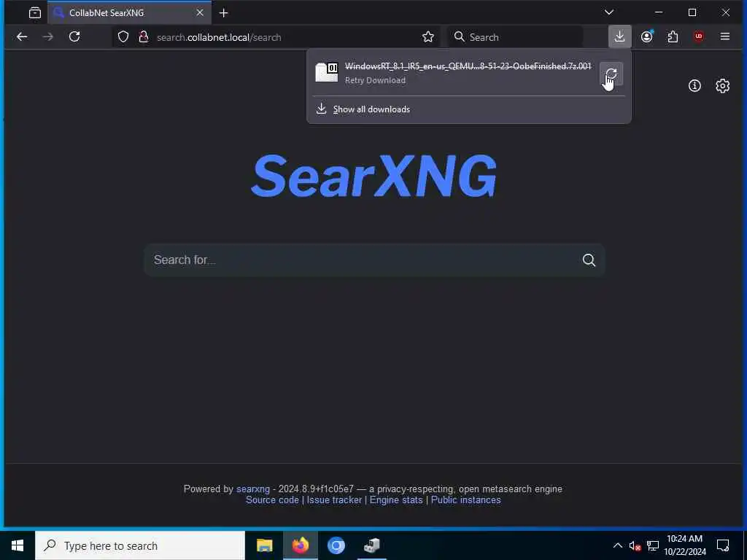Reload the current page
Image resolution: width=747 pixels, height=560 pixels.
coord(74,36)
